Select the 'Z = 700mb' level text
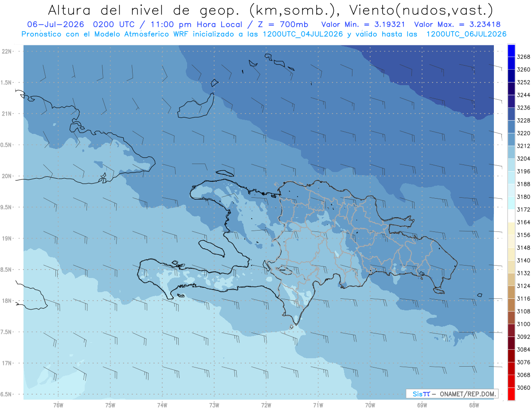532x411 pixels. (x=280, y=24)
